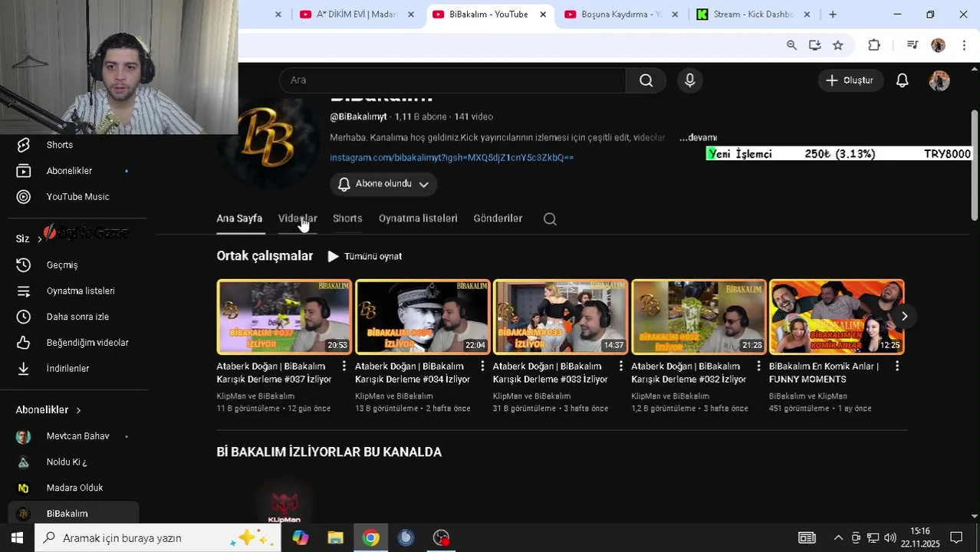
Task: Open options menu for Derleme #037
Action: click(x=344, y=366)
